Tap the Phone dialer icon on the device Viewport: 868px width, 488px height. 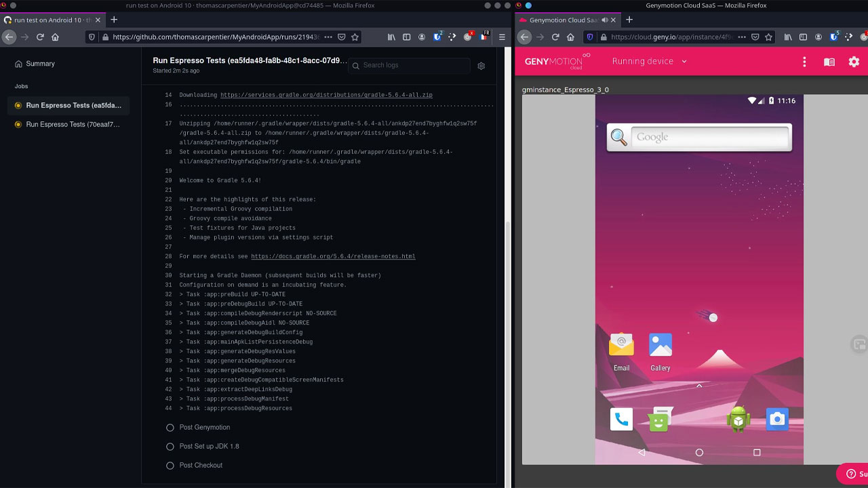point(622,419)
